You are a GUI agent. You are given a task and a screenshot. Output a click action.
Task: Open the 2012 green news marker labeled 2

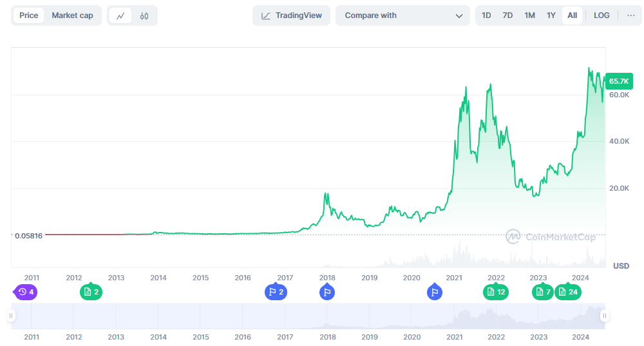[x=91, y=292]
